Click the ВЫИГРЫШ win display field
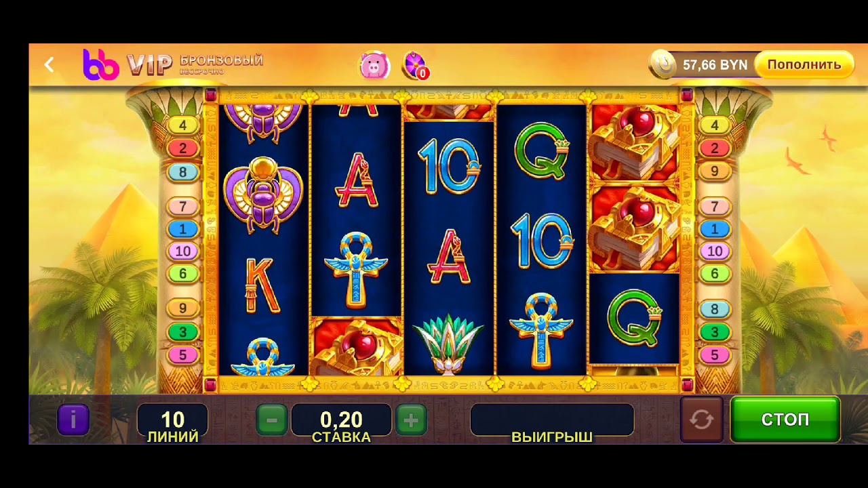Screen dimensions: 868x488 552,424
